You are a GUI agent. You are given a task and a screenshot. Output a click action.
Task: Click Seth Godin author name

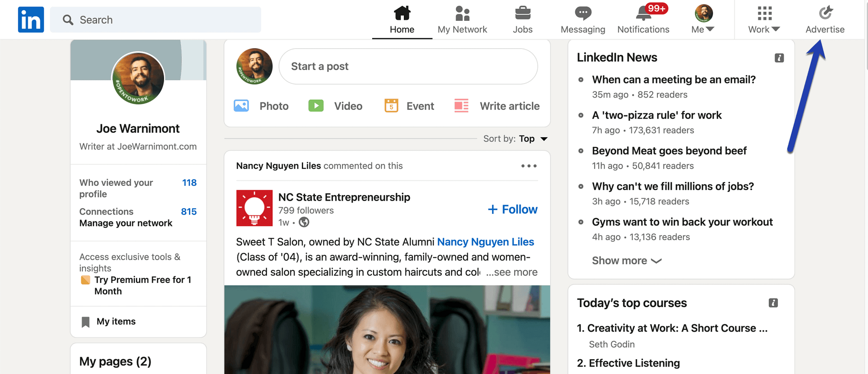pyautogui.click(x=612, y=344)
